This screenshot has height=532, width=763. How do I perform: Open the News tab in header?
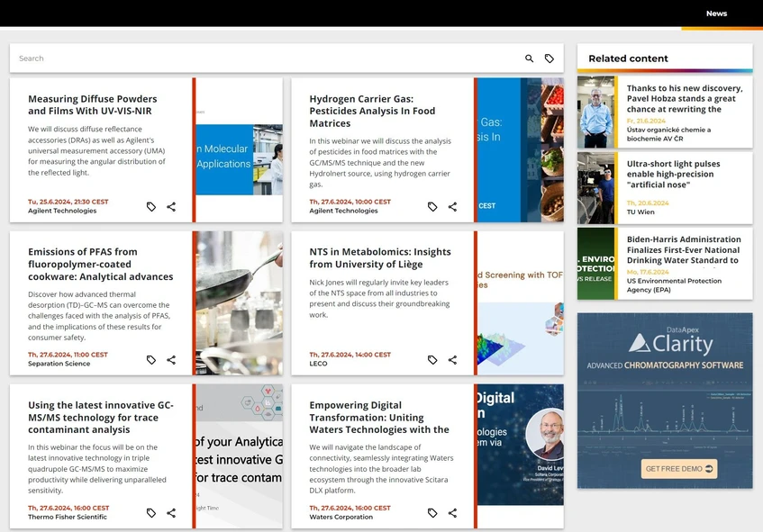point(716,14)
